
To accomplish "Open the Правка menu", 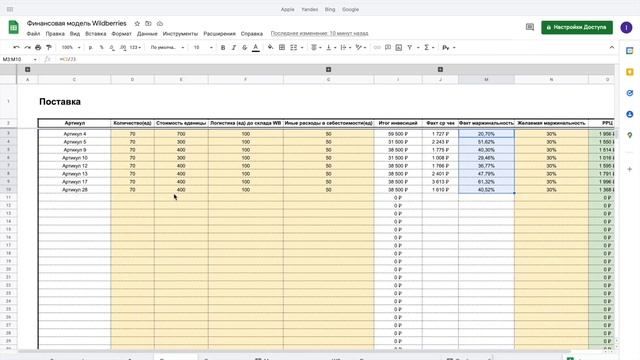I will pos(55,33).
